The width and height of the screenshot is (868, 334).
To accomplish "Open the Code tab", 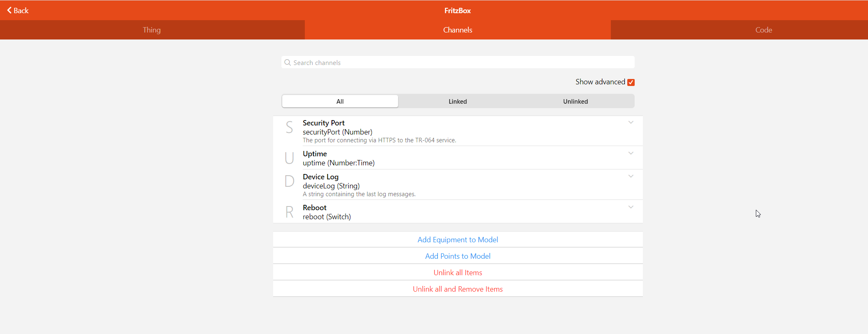I will click(x=763, y=30).
